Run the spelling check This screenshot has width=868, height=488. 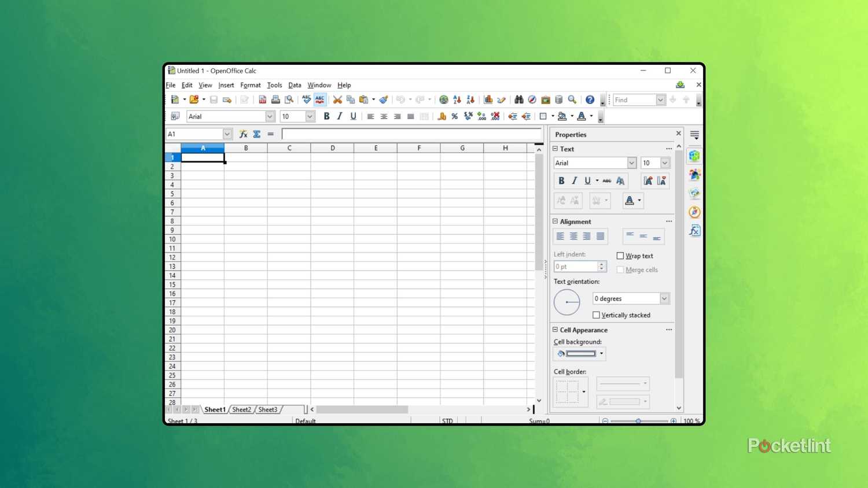pyautogui.click(x=306, y=99)
